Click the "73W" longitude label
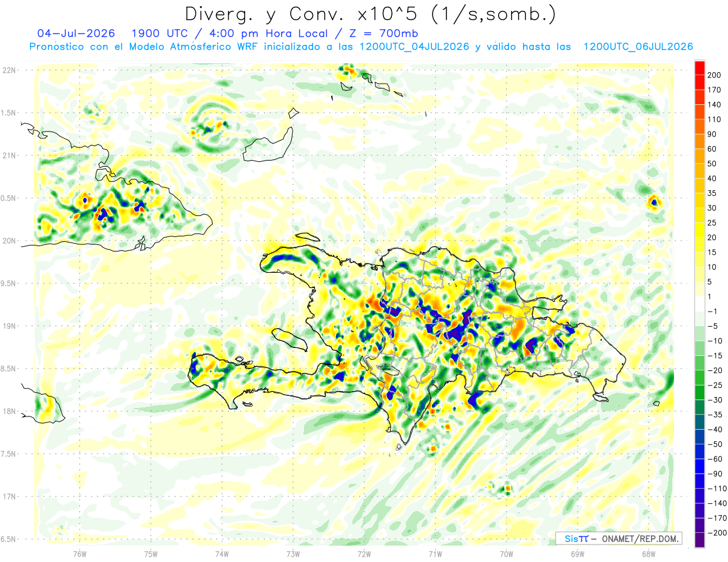This screenshot has height=562, width=728. 293,554
